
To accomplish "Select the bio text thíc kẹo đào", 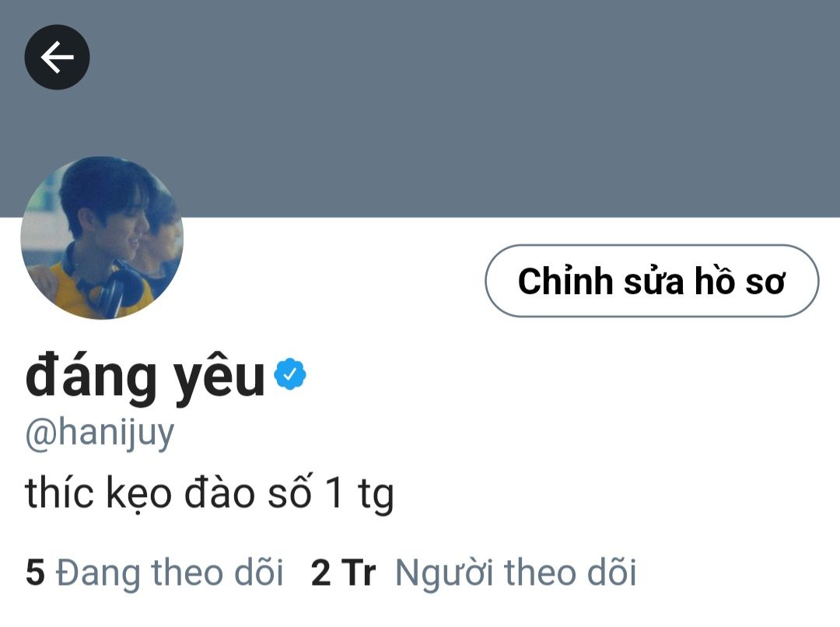I will click(x=140, y=493).
